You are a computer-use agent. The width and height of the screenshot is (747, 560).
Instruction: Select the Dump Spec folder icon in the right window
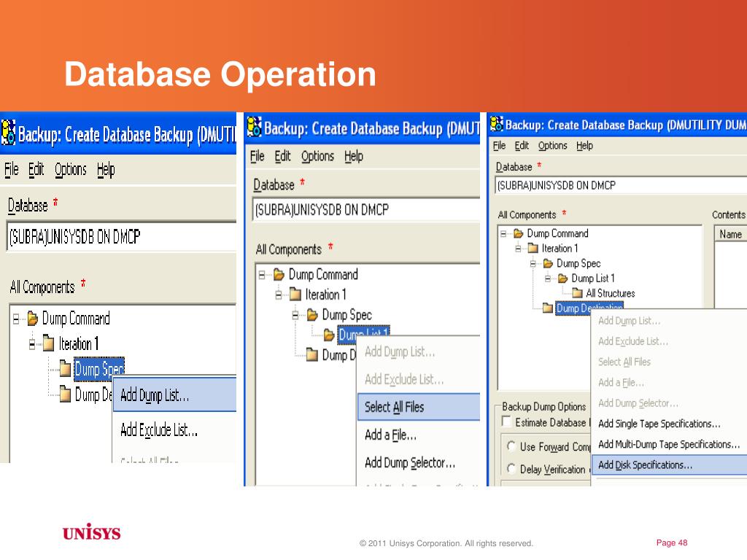548,263
